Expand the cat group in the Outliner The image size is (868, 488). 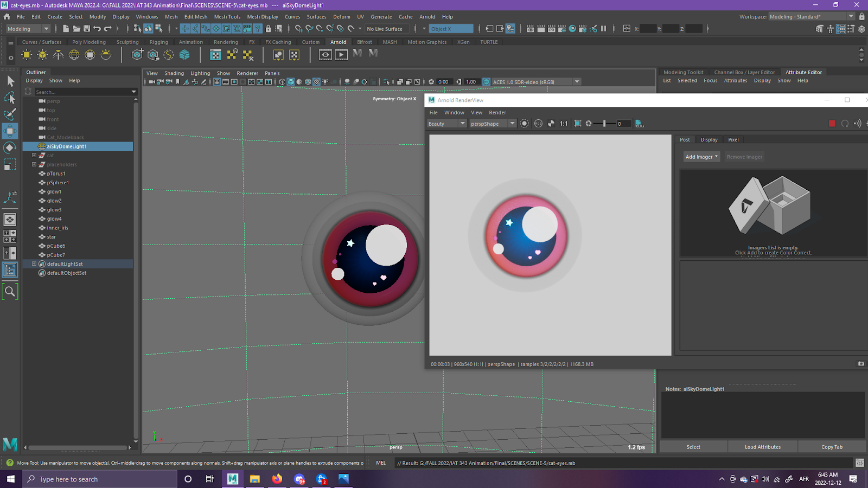tap(34, 156)
